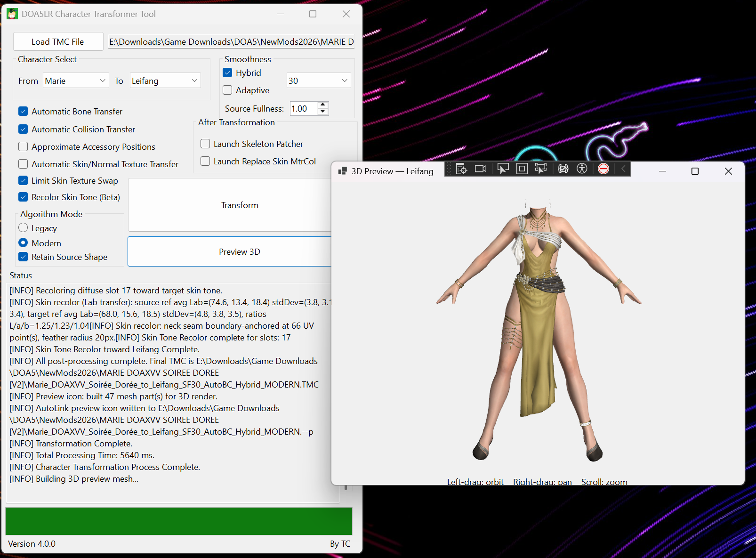This screenshot has width=756, height=558.
Task: Open the From character dropdown showing Marie
Action: coord(76,81)
